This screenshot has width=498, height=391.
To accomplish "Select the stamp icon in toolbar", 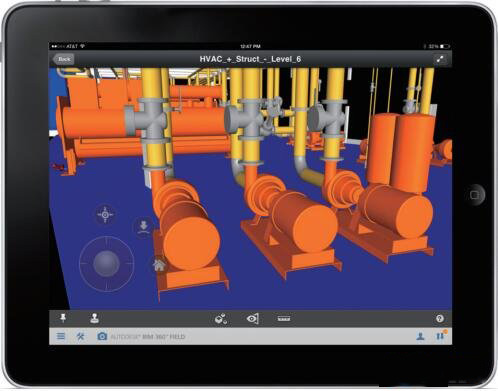I will pyautogui.click(x=95, y=318).
